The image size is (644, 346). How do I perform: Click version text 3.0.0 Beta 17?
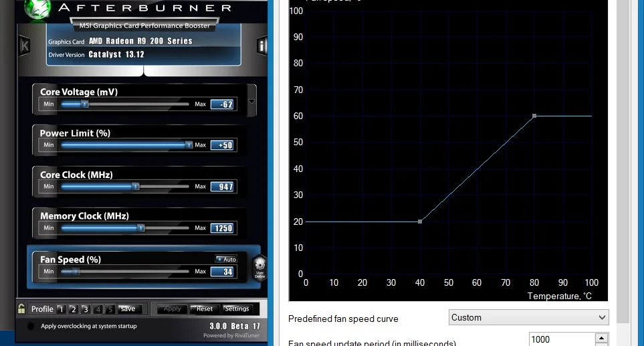pyautogui.click(x=235, y=326)
